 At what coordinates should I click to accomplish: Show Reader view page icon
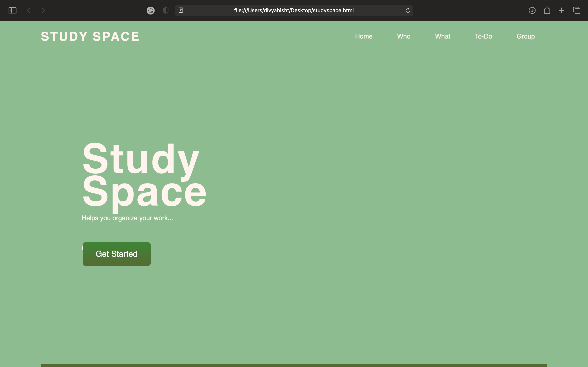click(x=181, y=10)
